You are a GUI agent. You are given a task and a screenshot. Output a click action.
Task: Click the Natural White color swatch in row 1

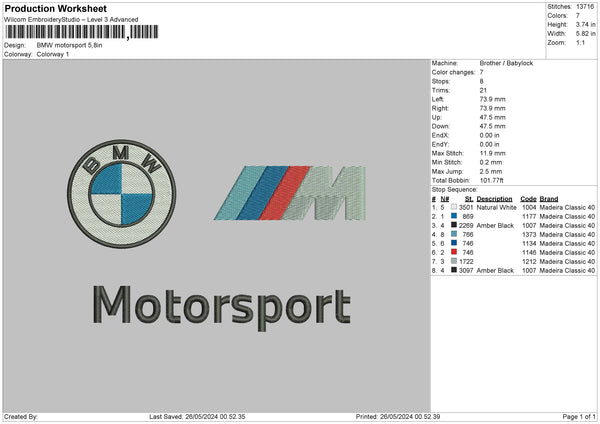click(454, 207)
